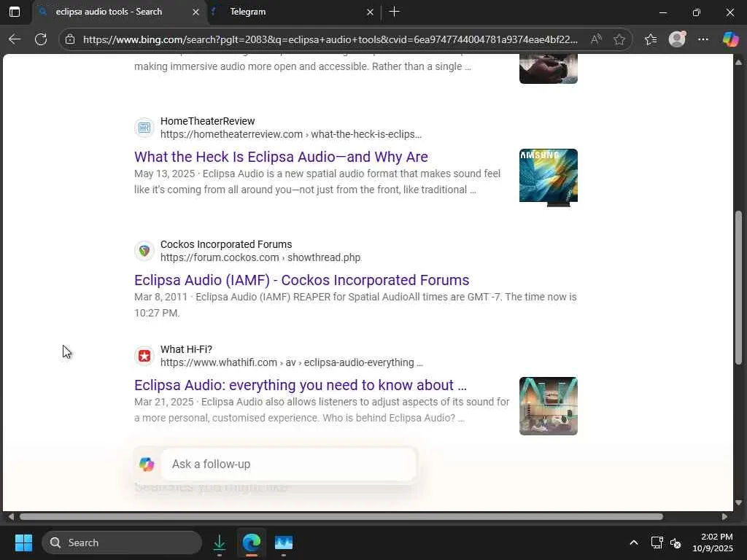
Task: Open the clock showing 2:02 PM
Action: (713, 542)
